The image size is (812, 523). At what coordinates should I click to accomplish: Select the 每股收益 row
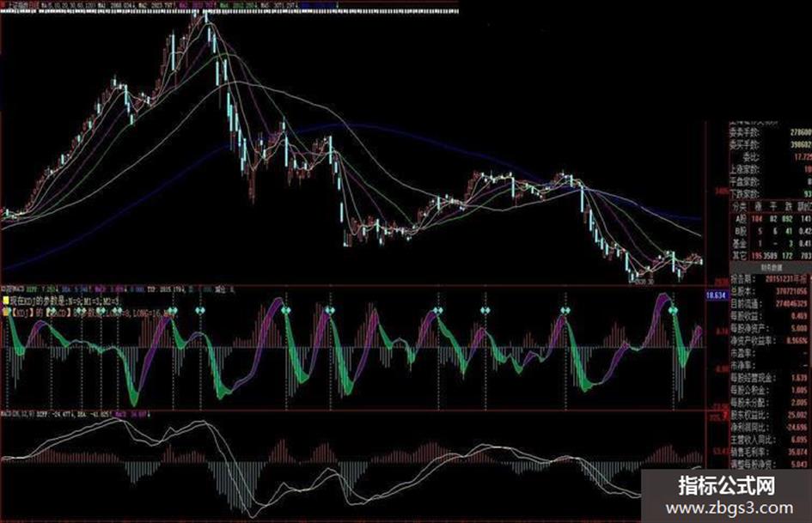pos(769,316)
